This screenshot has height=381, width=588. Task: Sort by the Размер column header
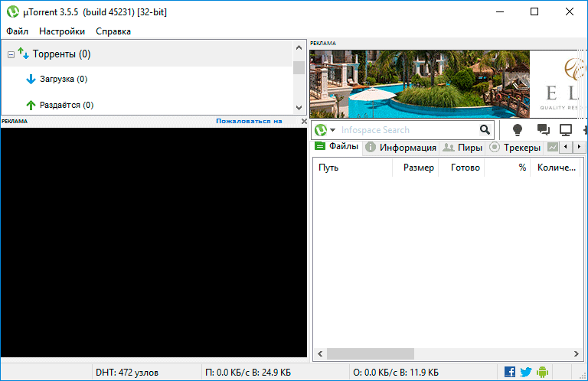(416, 168)
